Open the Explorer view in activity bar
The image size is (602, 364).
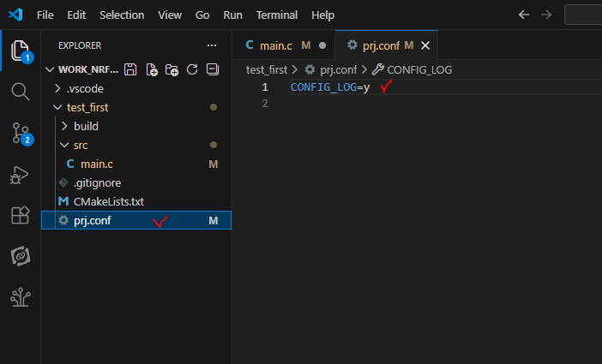click(x=20, y=51)
